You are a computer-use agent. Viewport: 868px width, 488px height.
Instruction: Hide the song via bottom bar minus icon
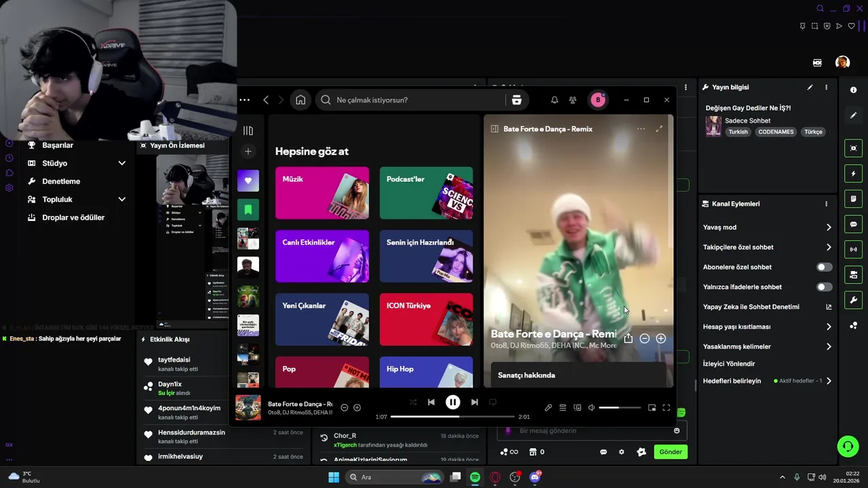click(344, 407)
